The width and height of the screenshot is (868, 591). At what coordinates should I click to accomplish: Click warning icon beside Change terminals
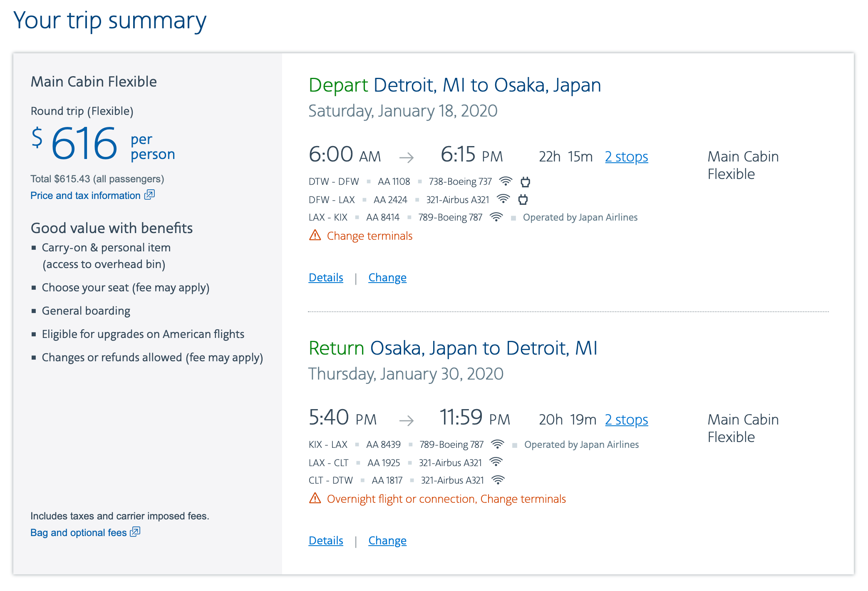tap(315, 236)
